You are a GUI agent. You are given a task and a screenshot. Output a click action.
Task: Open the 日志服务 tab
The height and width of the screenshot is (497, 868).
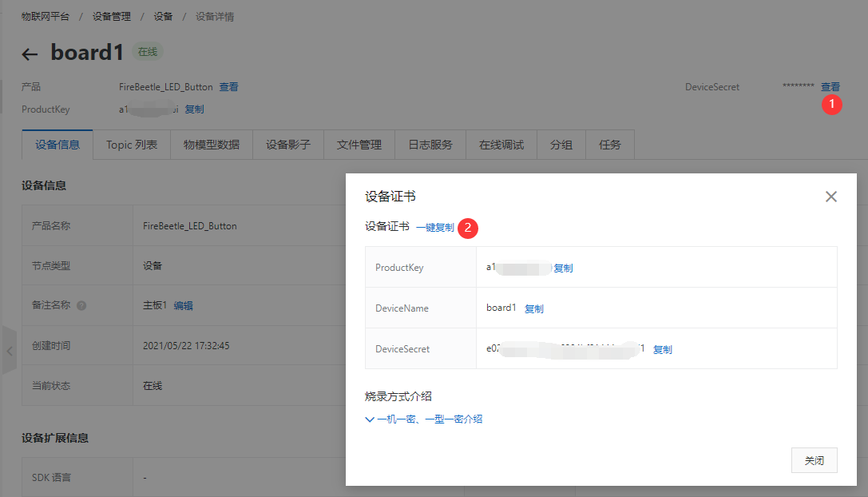[430, 145]
